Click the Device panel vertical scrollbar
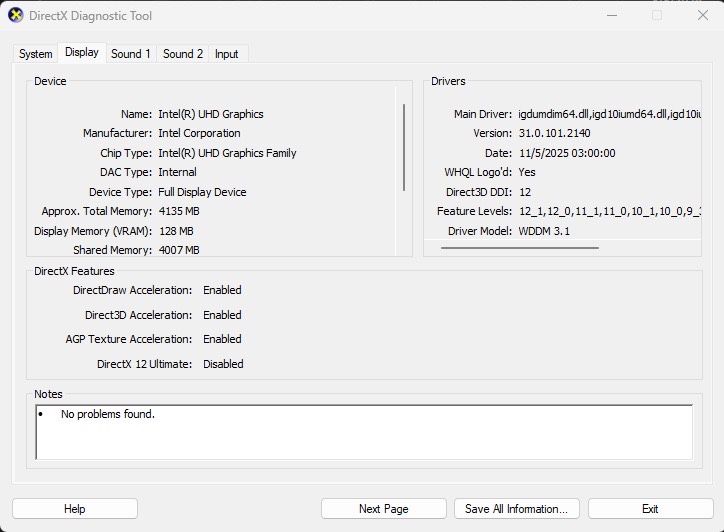This screenshot has width=724, height=532. pyautogui.click(x=404, y=147)
